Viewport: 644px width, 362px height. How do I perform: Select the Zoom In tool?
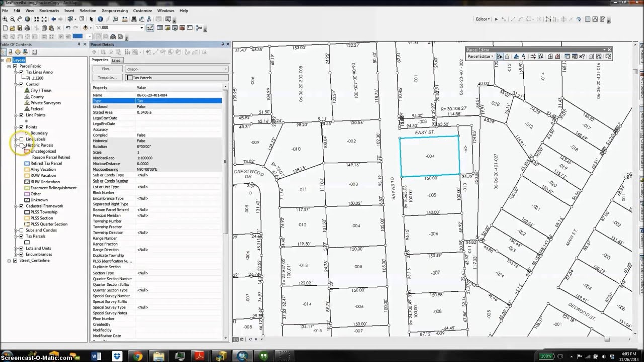[5, 19]
